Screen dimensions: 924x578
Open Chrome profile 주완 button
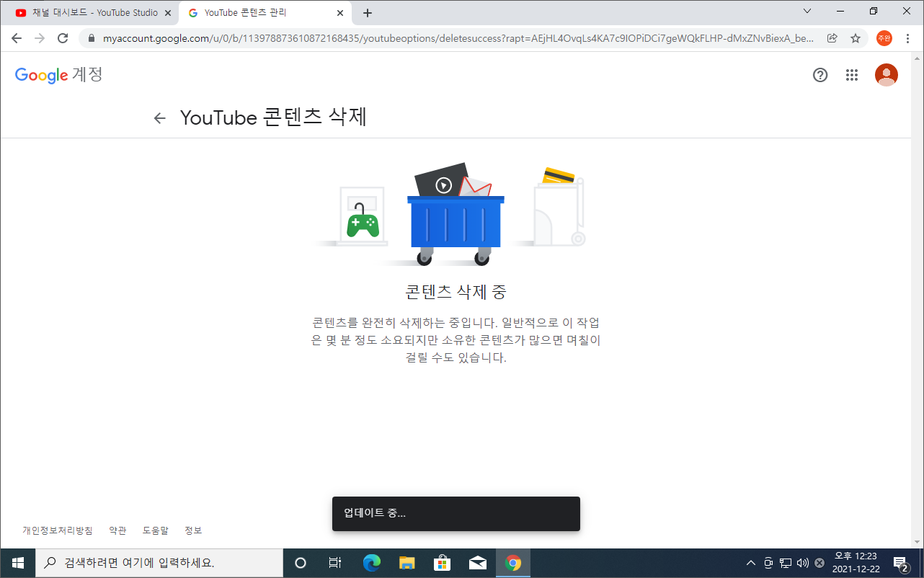pos(884,38)
